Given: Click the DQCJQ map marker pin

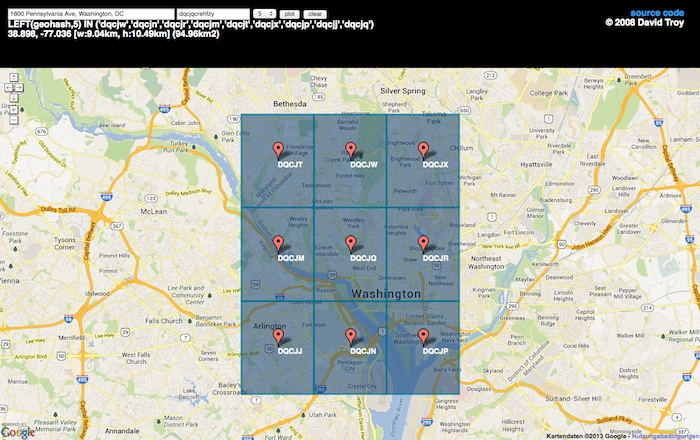Looking at the screenshot, I should (x=351, y=245).
